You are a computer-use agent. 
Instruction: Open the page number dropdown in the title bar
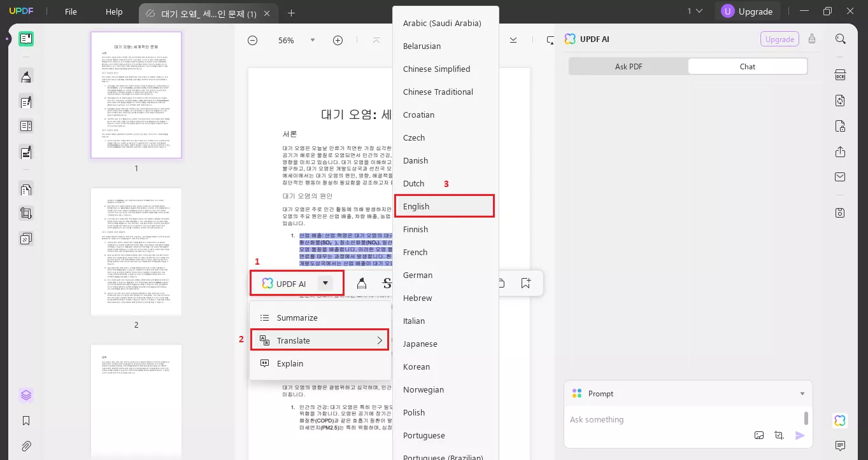(x=694, y=11)
